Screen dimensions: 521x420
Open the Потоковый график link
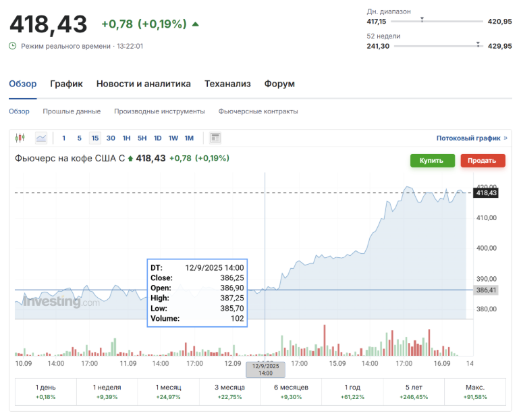pos(468,138)
